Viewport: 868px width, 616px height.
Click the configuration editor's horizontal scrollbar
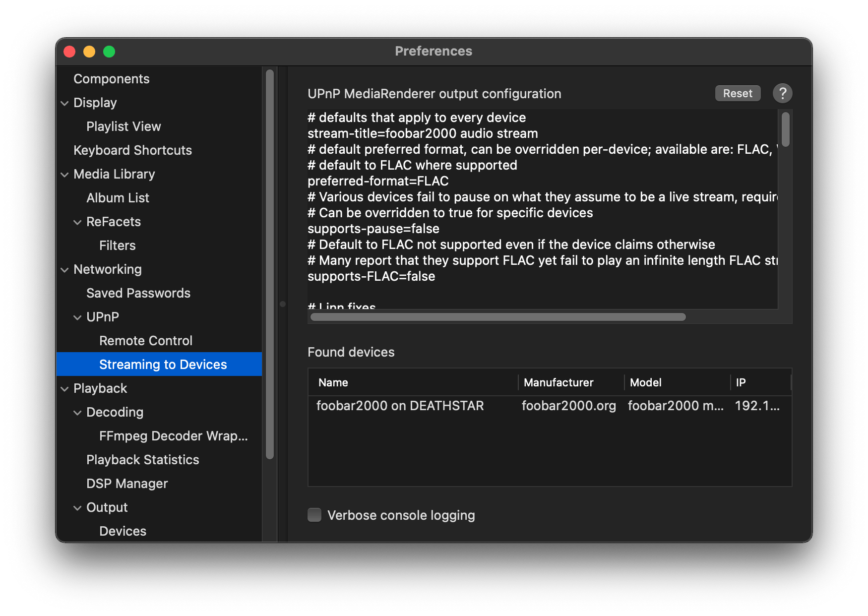pos(498,317)
